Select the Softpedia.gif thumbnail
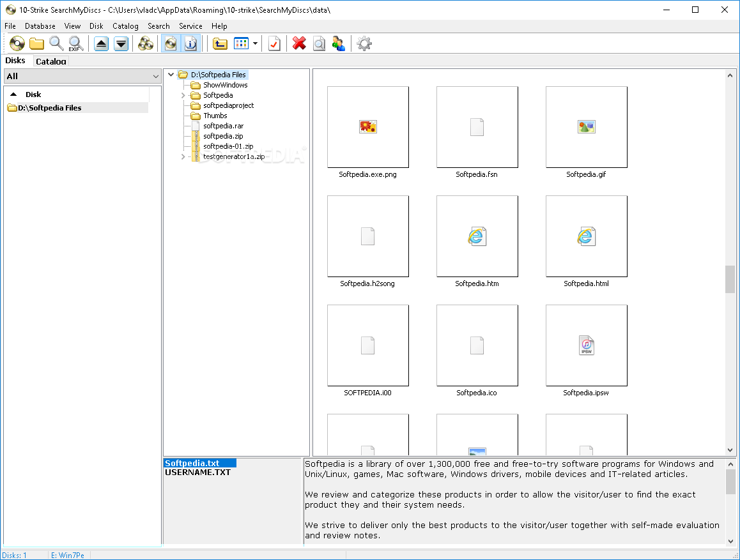This screenshot has width=740, height=560. click(x=587, y=127)
